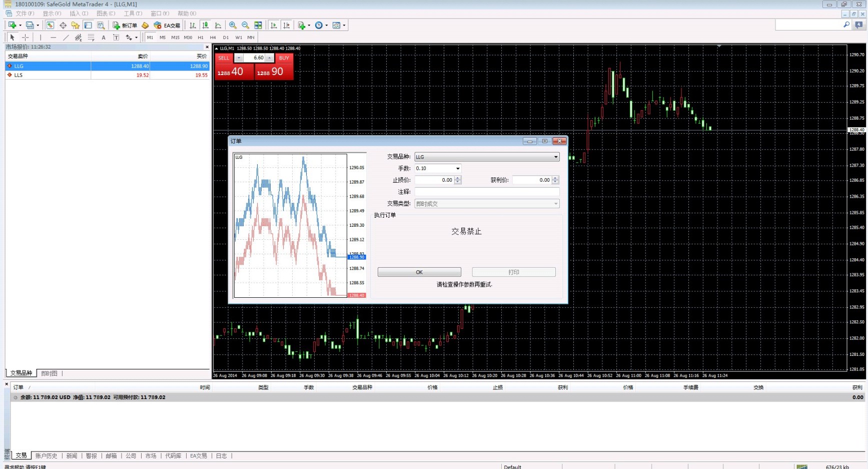
Task: Draw a vertical line tool
Action: click(x=41, y=38)
